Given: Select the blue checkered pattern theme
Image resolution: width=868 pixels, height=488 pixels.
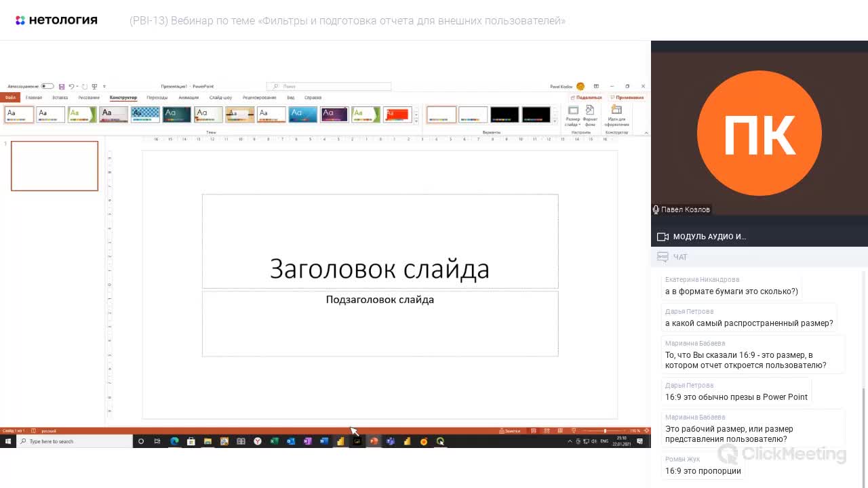Looking at the screenshot, I should tap(145, 115).
